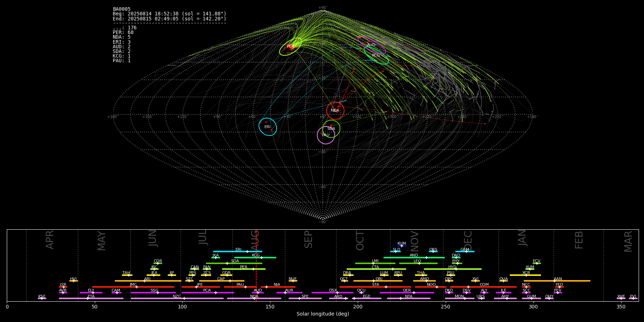Click the XHE shower label in timeline
The image size is (644, 322).
[621, 297]
